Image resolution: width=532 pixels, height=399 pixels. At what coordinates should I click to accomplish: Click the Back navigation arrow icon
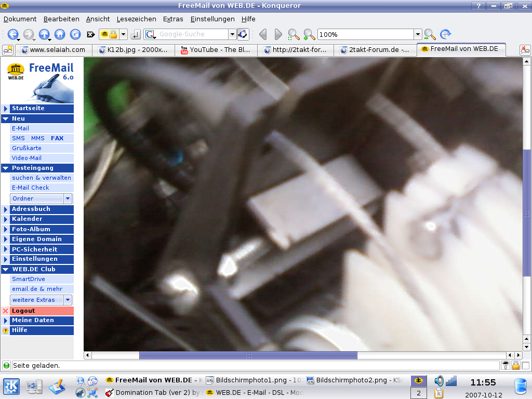(x=12, y=34)
